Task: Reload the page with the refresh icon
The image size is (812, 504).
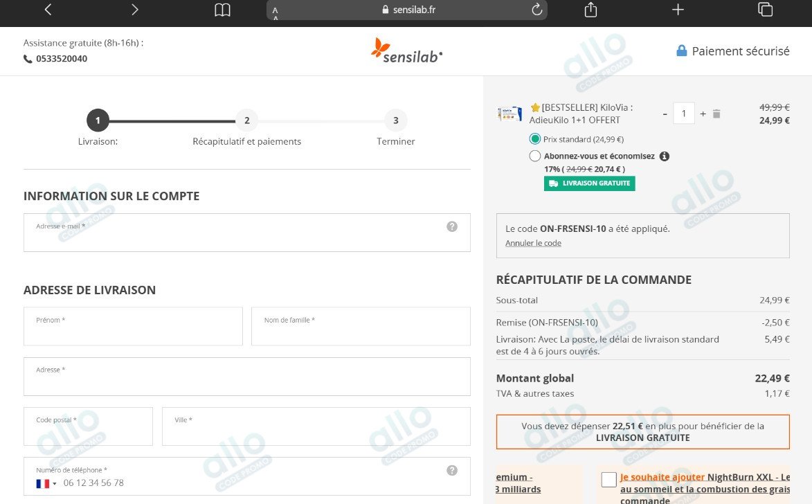Action: click(x=537, y=9)
